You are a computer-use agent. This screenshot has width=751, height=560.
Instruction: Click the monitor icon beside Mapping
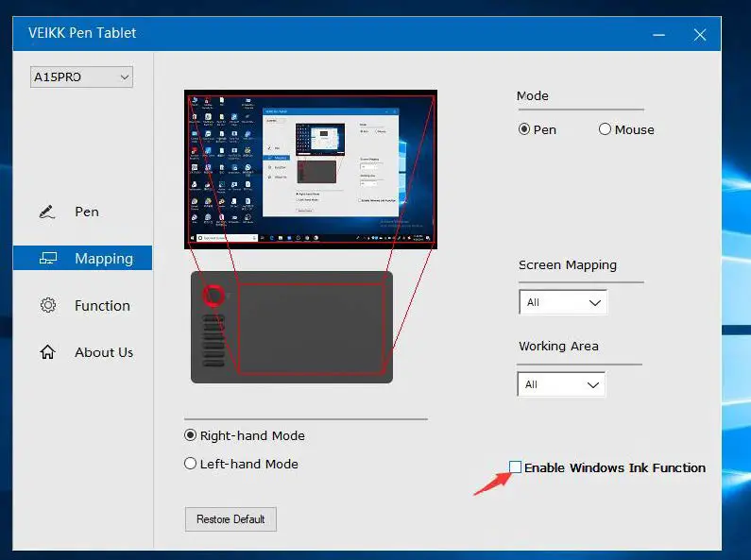pyautogui.click(x=48, y=259)
